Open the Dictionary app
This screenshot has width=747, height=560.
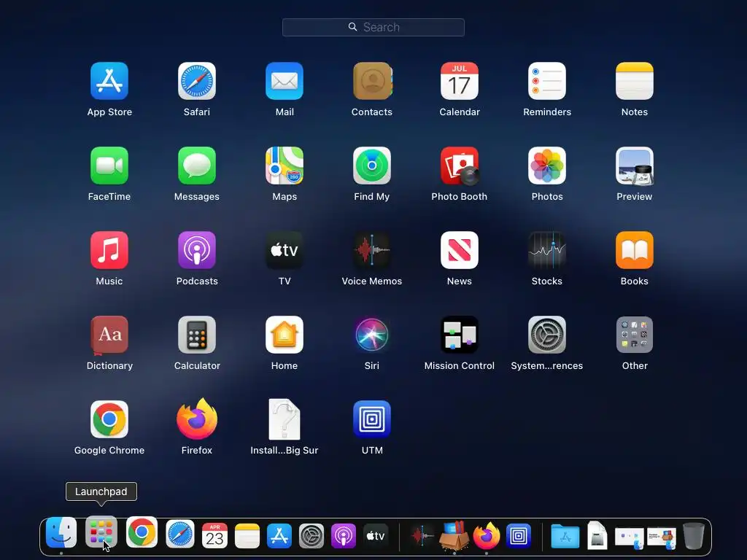click(x=109, y=335)
